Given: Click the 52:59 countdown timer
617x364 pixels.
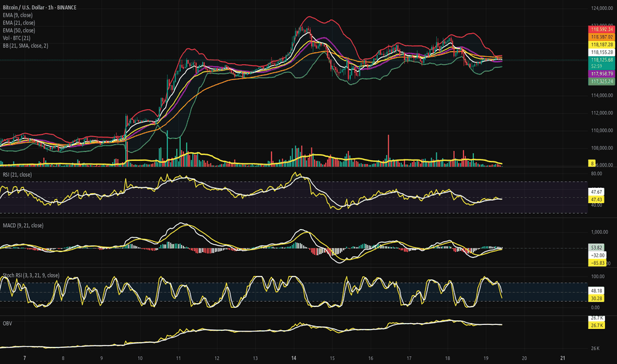Looking at the screenshot, I should coord(596,66).
